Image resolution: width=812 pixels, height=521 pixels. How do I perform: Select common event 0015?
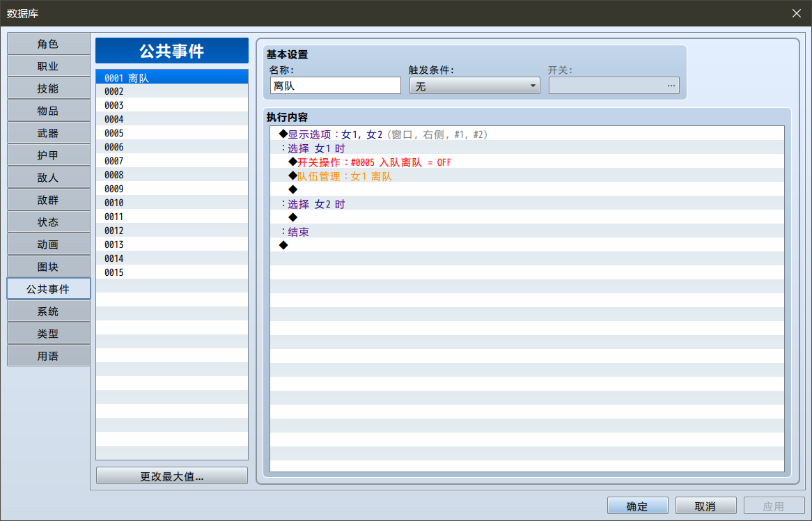pos(172,272)
